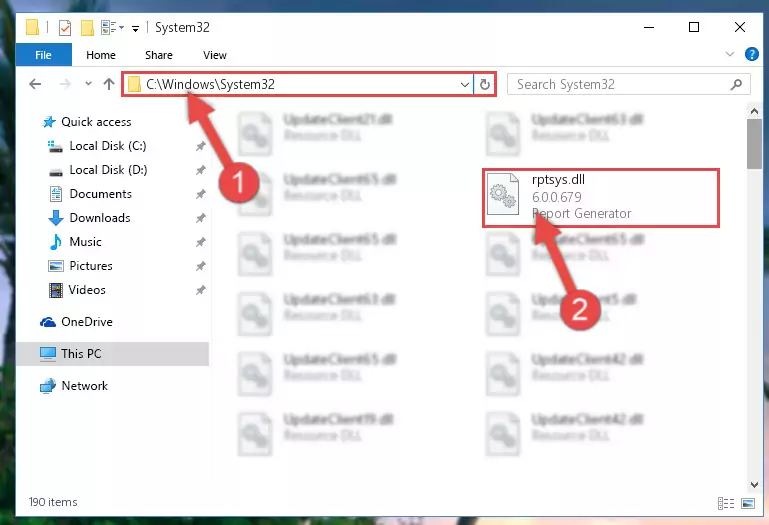Image resolution: width=769 pixels, height=525 pixels.
Task: Click the This PC monitor icon
Action: 48,354
